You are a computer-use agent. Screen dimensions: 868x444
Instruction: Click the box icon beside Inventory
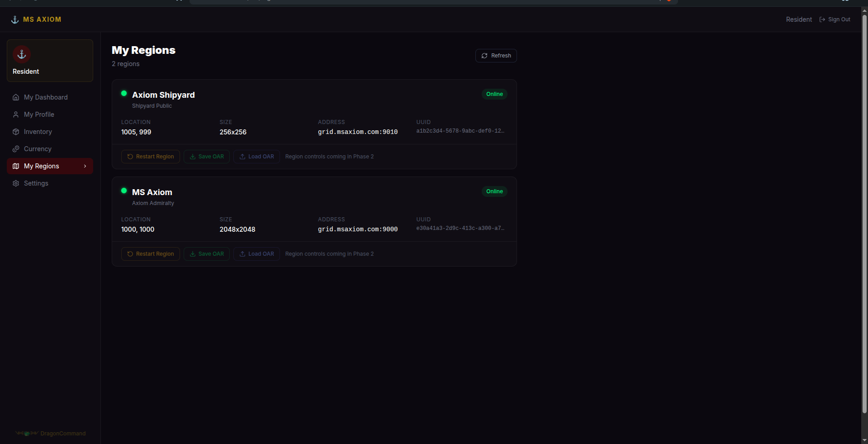16,132
